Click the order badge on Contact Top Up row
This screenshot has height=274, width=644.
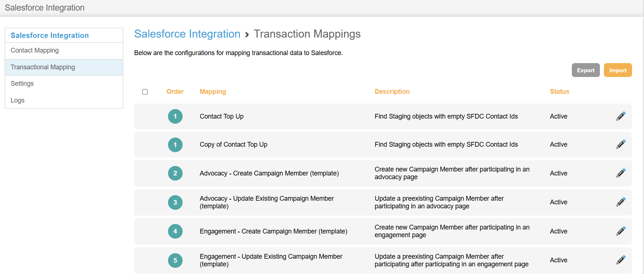pyautogui.click(x=175, y=116)
